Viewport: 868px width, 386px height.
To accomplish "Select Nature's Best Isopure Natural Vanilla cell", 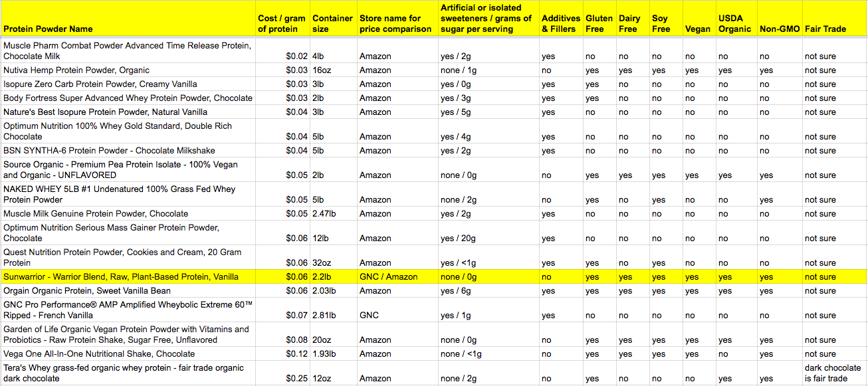I will click(x=128, y=112).
